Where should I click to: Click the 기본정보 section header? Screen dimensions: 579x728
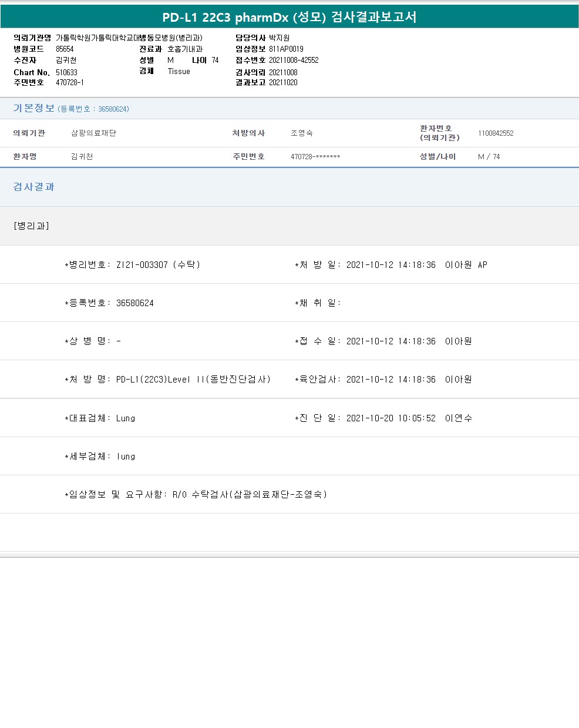[x=33, y=108]
